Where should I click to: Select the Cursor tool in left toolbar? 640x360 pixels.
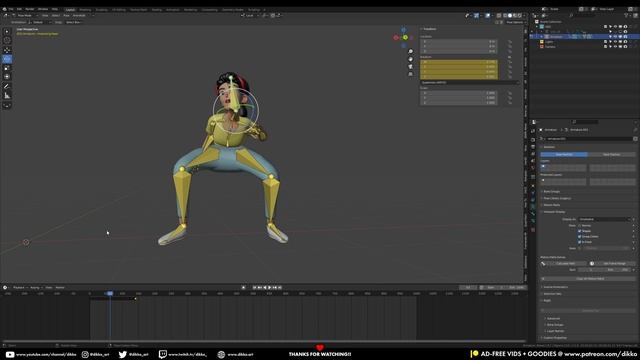pos(7,40)
